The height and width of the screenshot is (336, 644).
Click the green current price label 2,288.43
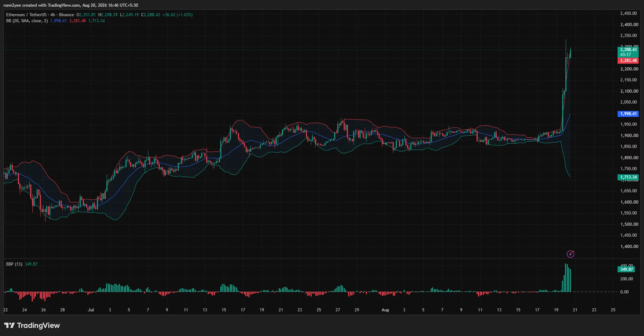[x=628, y=50]
